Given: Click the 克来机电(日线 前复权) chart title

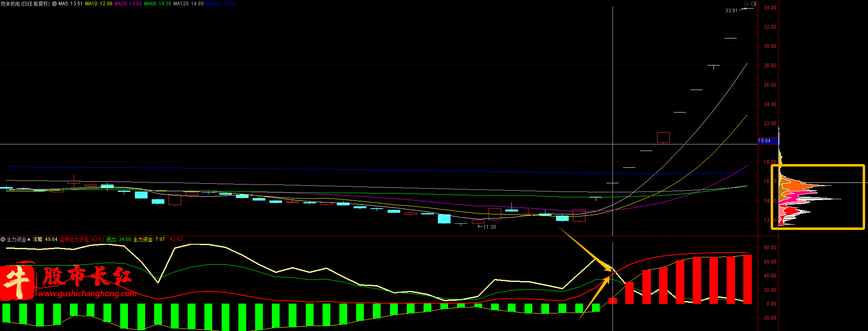Looking at the screenshot, I should [25, 4].
